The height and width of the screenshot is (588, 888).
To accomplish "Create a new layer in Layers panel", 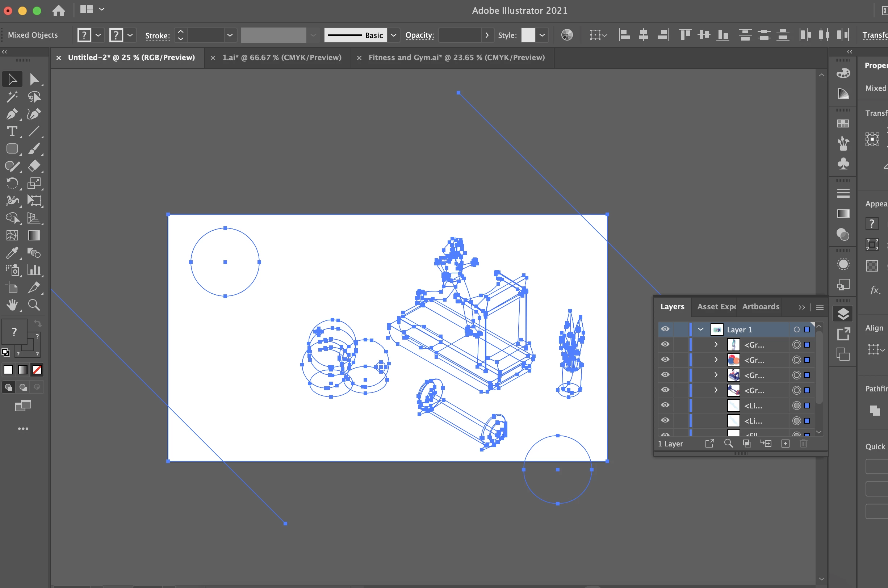I will (x=785, y=444).
